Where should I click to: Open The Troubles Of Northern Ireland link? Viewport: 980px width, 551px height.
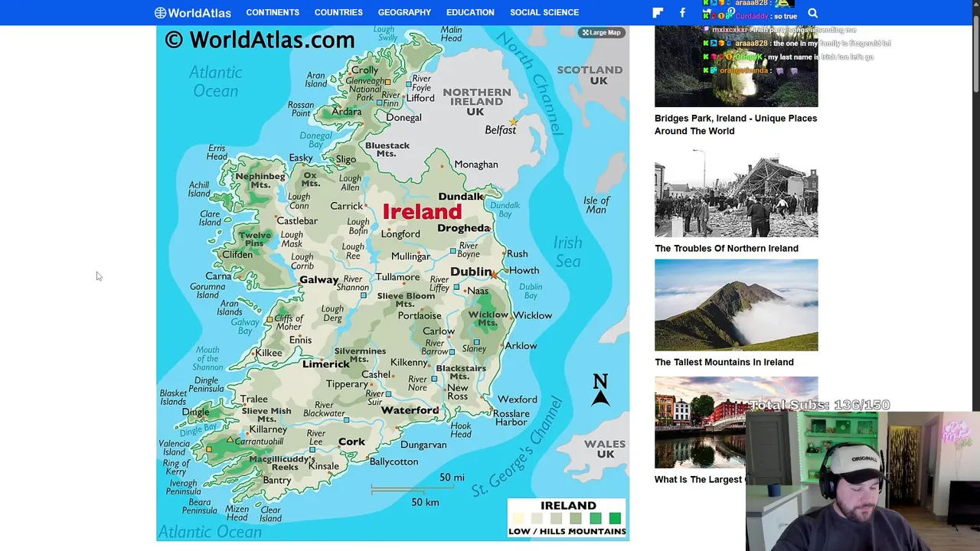point(727,248)
